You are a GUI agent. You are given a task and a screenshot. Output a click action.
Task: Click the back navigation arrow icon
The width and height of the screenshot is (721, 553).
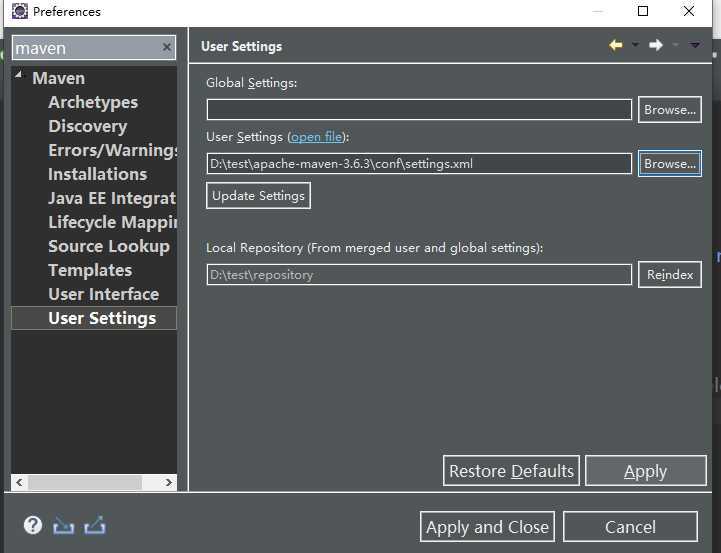[x=616, y=45]
